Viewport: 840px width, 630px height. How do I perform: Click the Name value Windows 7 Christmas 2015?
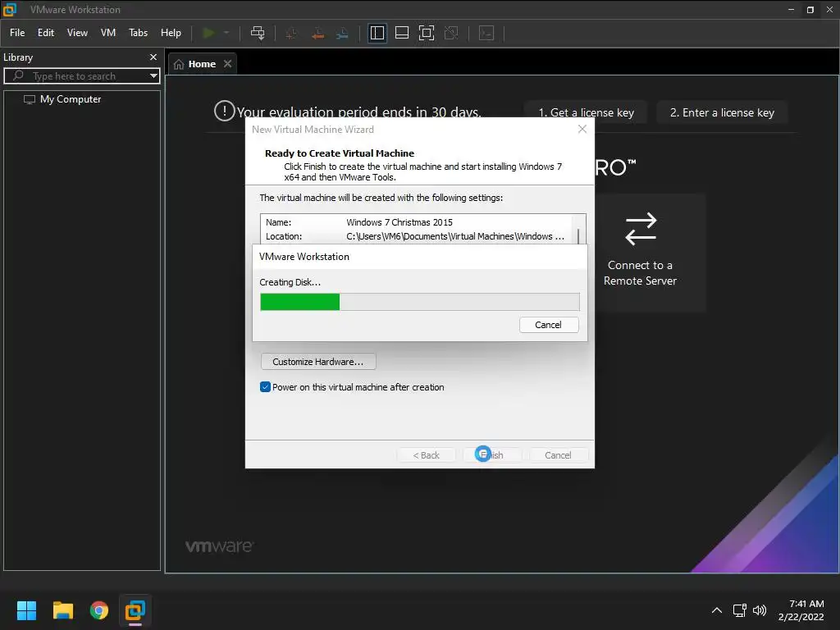point(399,222)
